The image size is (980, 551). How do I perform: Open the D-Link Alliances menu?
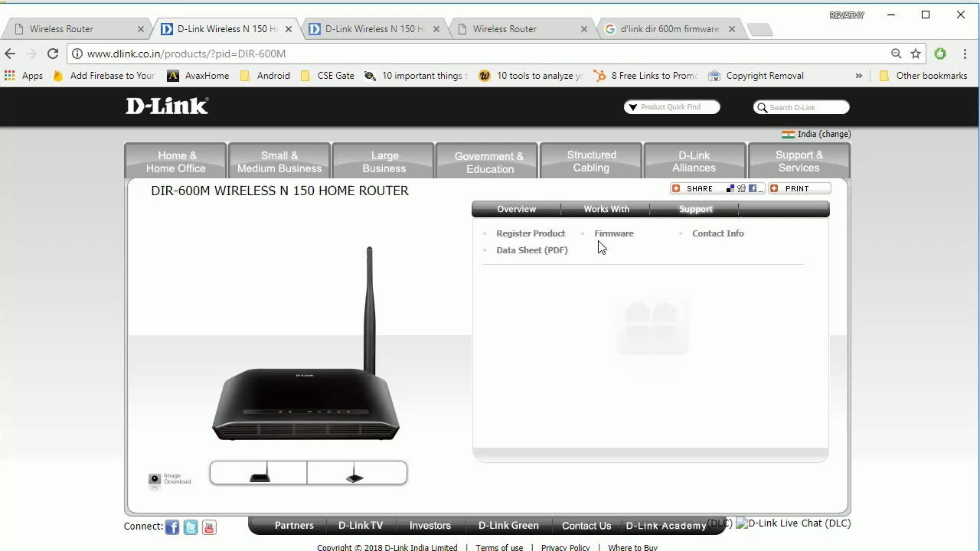point(694,161)
